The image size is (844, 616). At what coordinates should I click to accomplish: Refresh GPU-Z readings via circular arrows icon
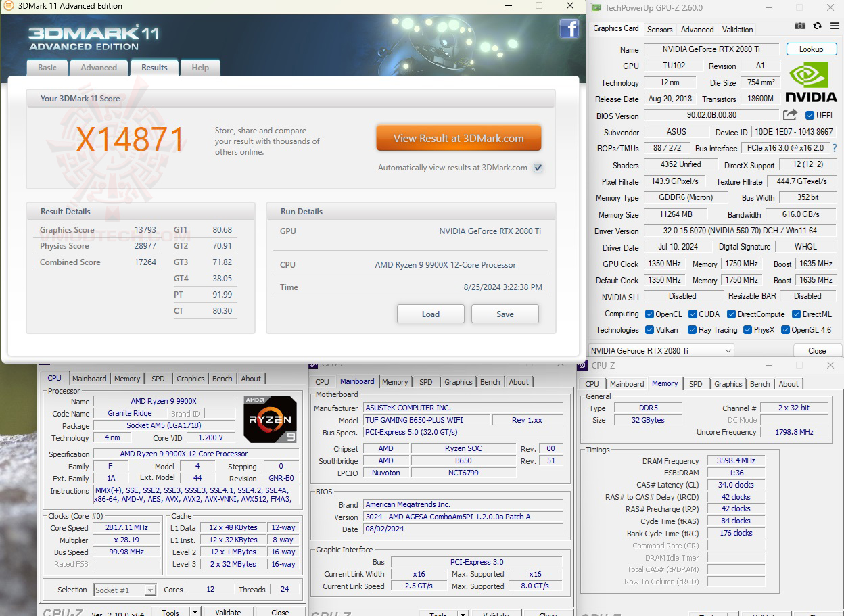pos(817,25)
